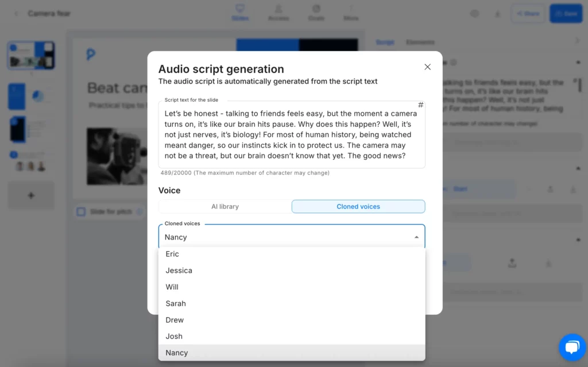This screenshot has width=588, height=367.
Task: Open the Slides section in top navigation
Action: click(240, 13)
